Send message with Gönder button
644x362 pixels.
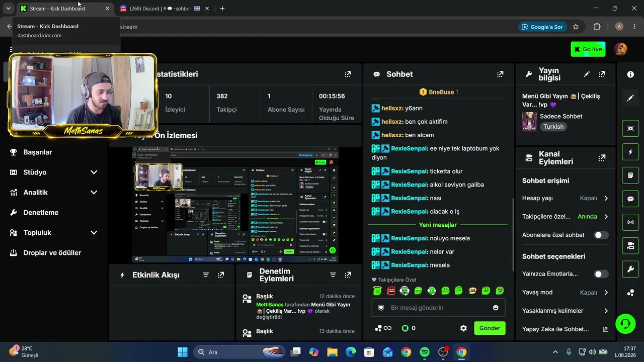click(x=490, y=328)
